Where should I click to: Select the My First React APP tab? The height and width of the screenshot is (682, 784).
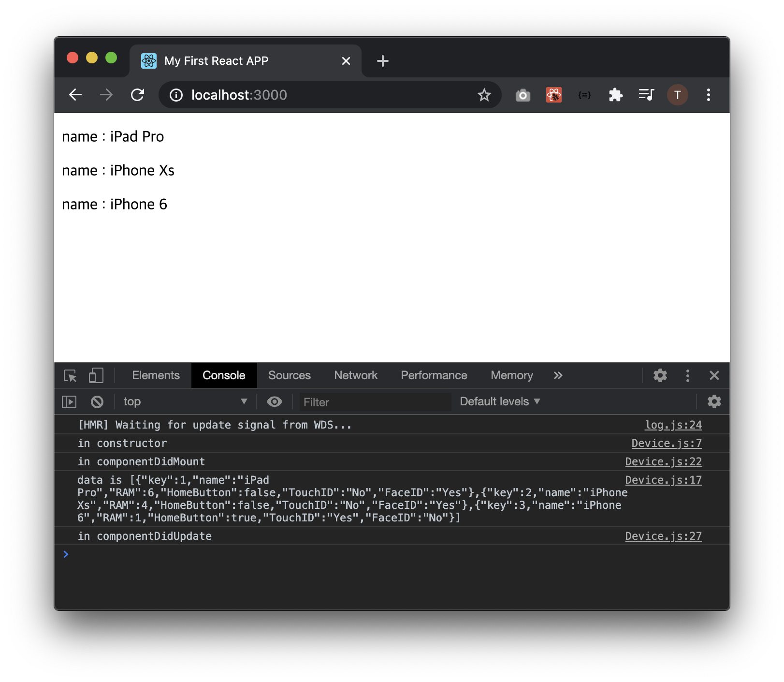[246, 61]
